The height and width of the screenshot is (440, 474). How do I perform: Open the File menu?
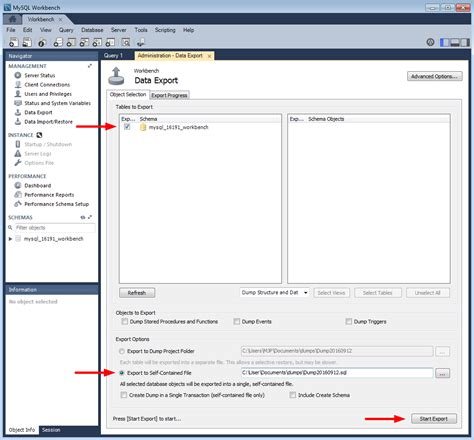11,30
